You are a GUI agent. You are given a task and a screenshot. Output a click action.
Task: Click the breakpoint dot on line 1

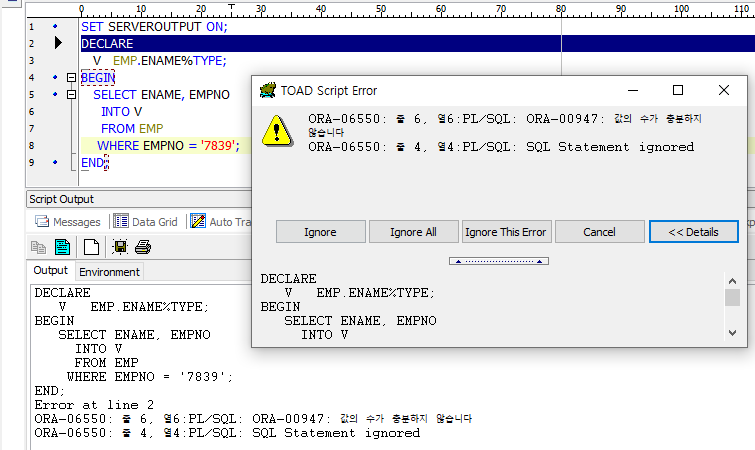55,26
